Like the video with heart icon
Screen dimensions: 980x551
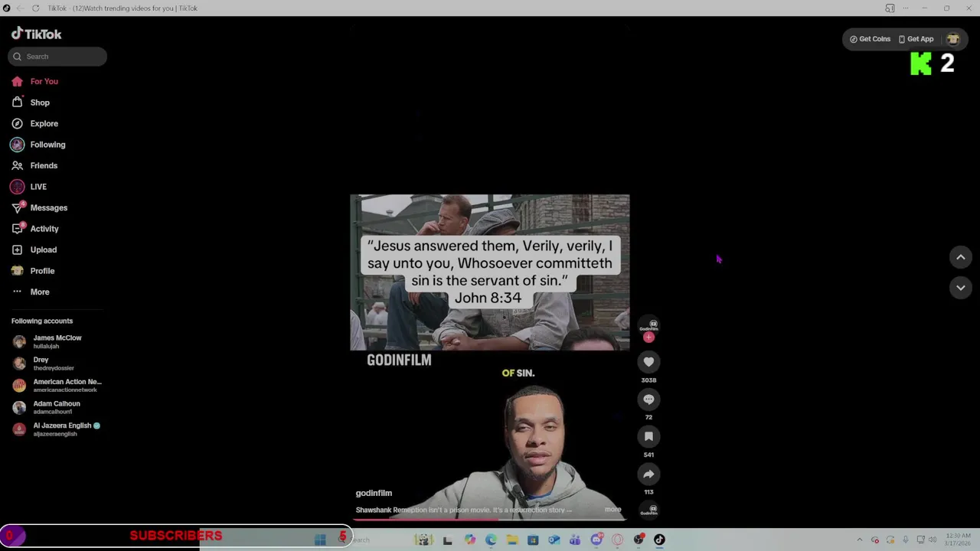pyautogui.click(x=648, y=362)
